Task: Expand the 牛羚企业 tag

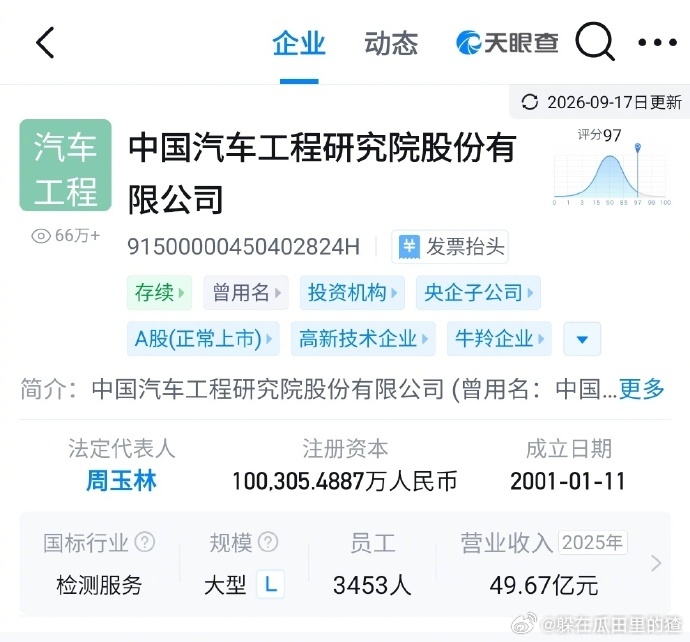Action: click(499, 339)
